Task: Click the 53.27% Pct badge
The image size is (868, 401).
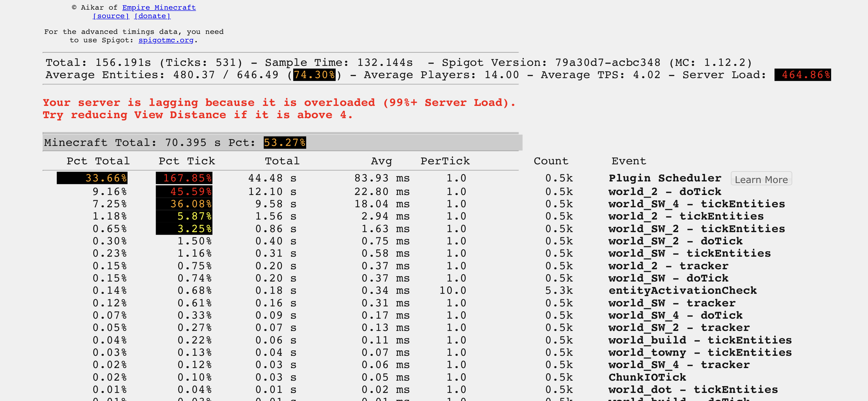Action: pyautogui.click(x=285, y=142)
